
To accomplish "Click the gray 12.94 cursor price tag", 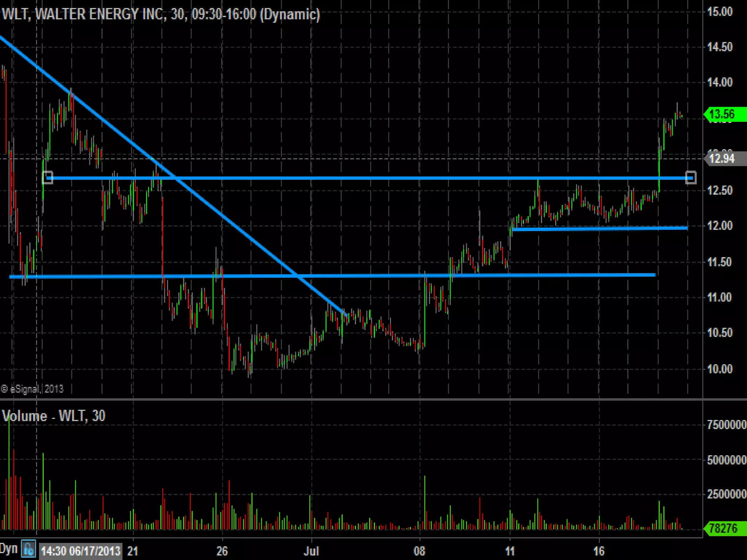I will point(725,159).
